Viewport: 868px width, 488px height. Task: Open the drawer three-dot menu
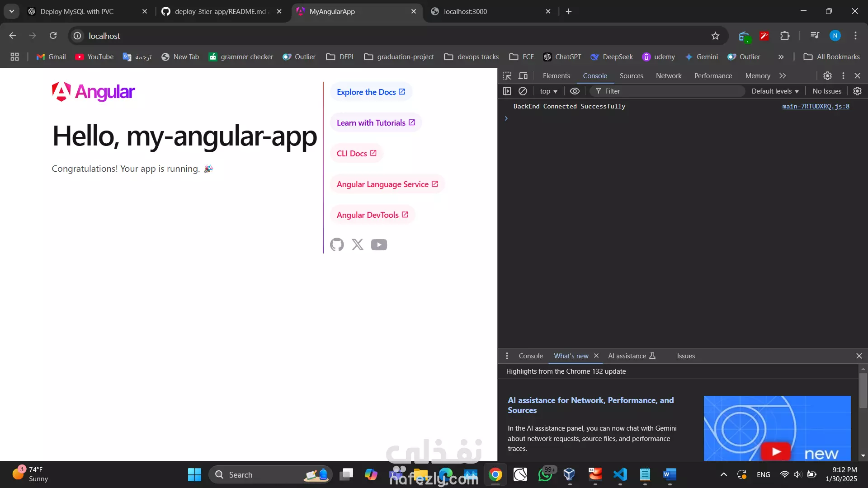coord(507,356)
